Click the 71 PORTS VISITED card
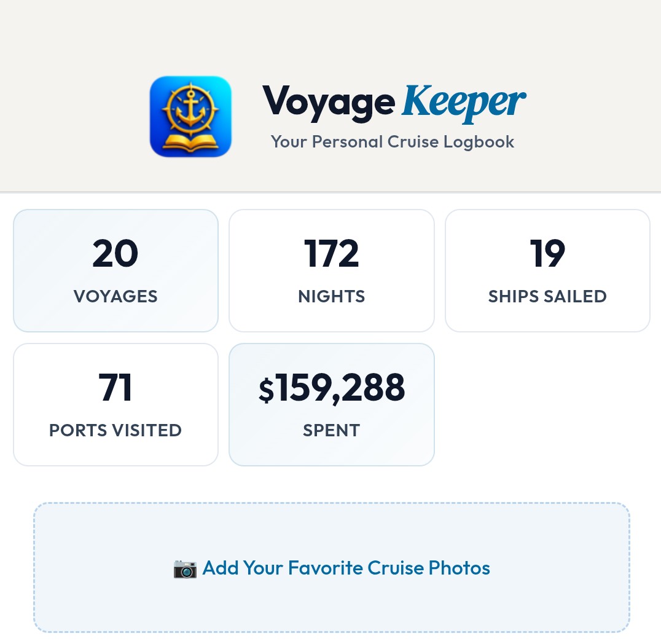 [115, 404]
